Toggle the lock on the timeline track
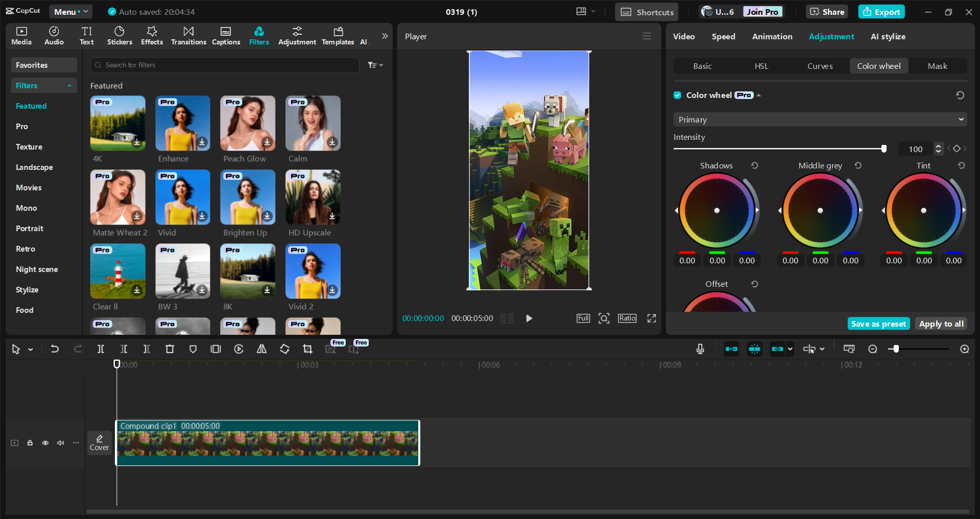980x519 pixels. click(x=30, y=443)
